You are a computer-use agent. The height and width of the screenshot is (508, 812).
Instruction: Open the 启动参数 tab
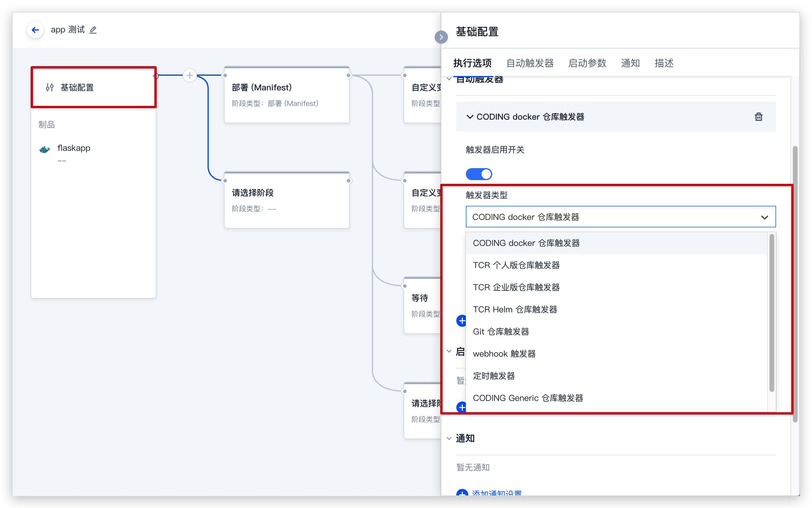click(587, 63)
